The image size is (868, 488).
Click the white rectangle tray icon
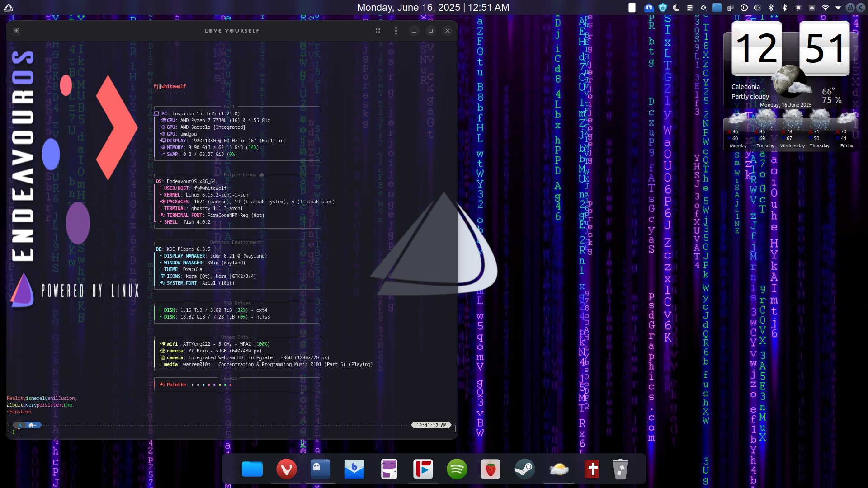pyautogui.click(x=632, y=7)
